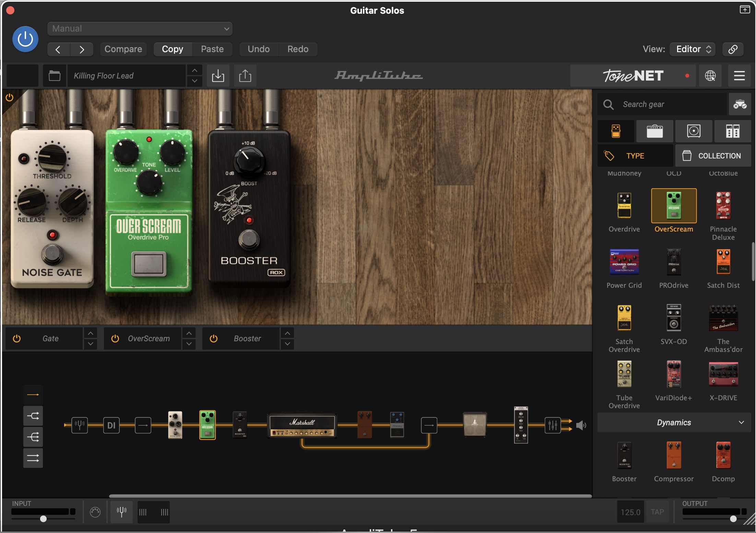This screenshot has width=756, height=533.
Task: Collapse the Dynamics section
Action: pyautogui.click(x=674, y=423)
